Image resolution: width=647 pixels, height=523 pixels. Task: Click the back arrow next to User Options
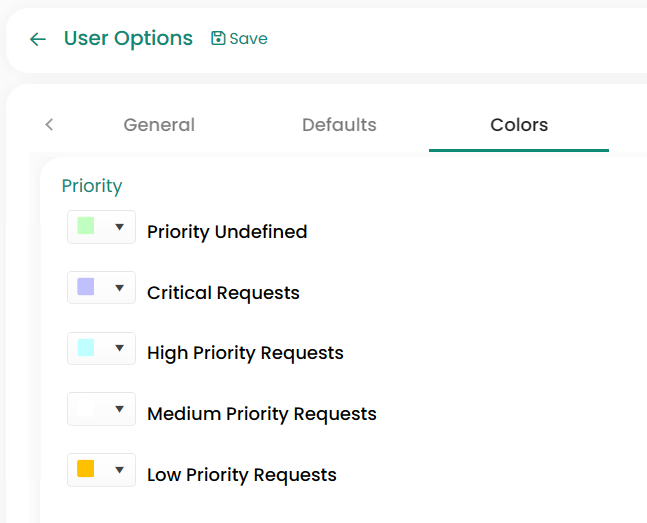coord(38,39)
